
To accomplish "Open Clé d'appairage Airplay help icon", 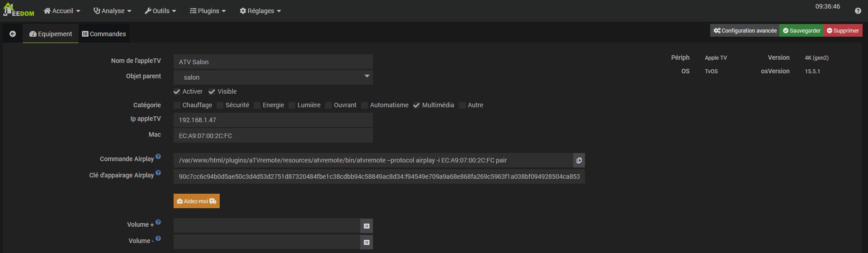I will coord(158,173).
